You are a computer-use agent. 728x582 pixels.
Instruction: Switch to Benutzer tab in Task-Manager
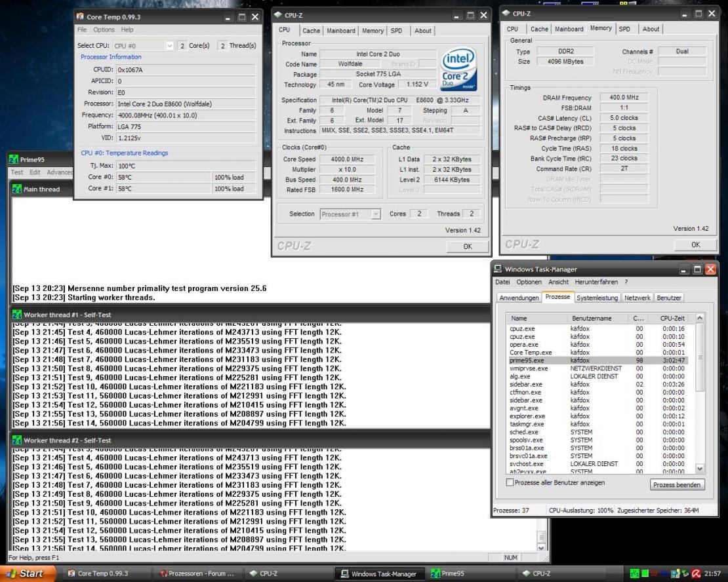coord(669,298)
